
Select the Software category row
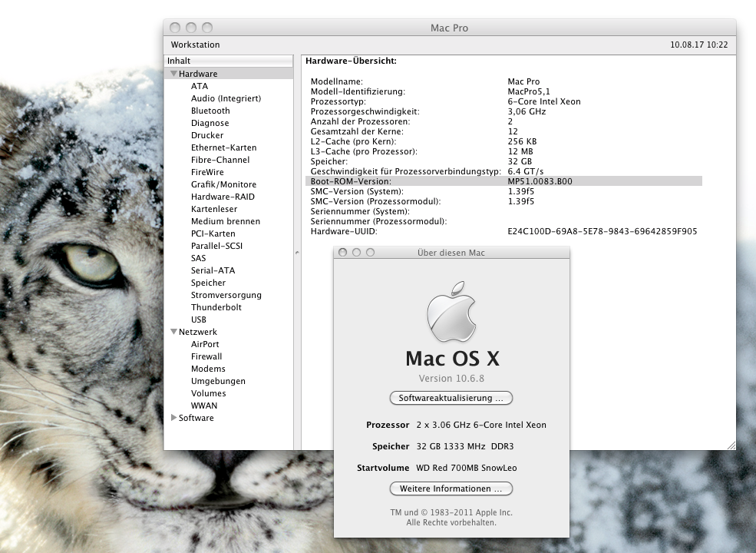229,418
